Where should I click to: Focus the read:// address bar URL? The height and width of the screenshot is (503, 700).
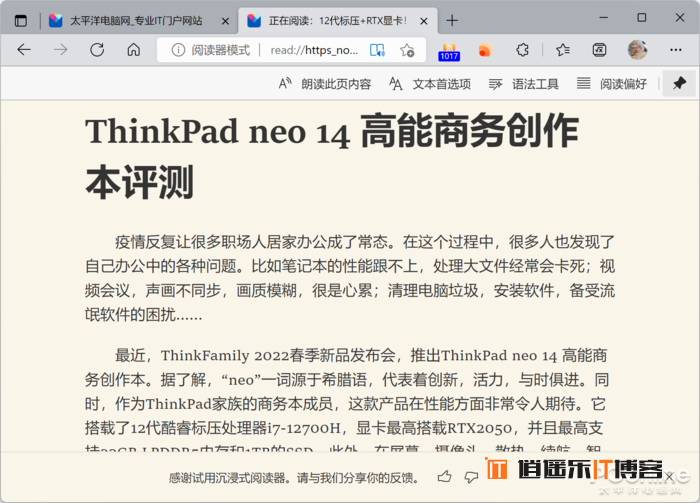point(314,50)
